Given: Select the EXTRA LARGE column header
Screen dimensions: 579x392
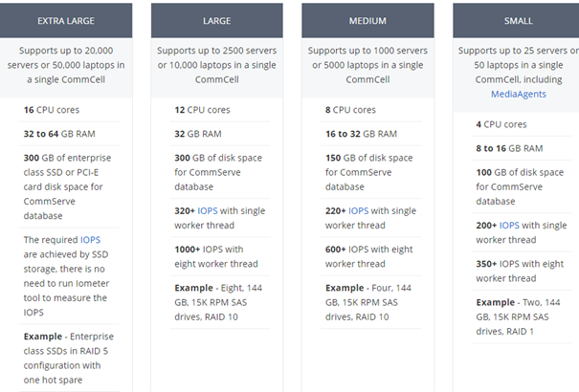Looking at the screenshot, I should [x=66, y=21].
